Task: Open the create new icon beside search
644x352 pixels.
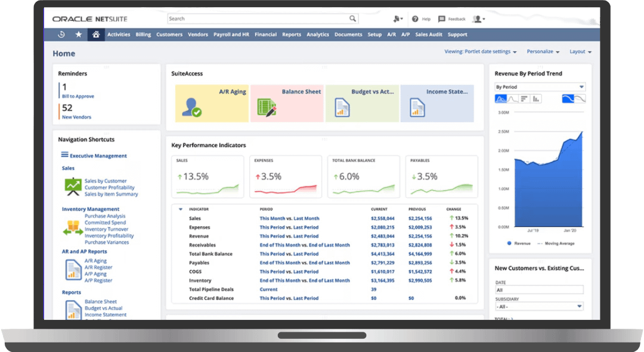Action: pyautogui.click(x=397, y=19)
